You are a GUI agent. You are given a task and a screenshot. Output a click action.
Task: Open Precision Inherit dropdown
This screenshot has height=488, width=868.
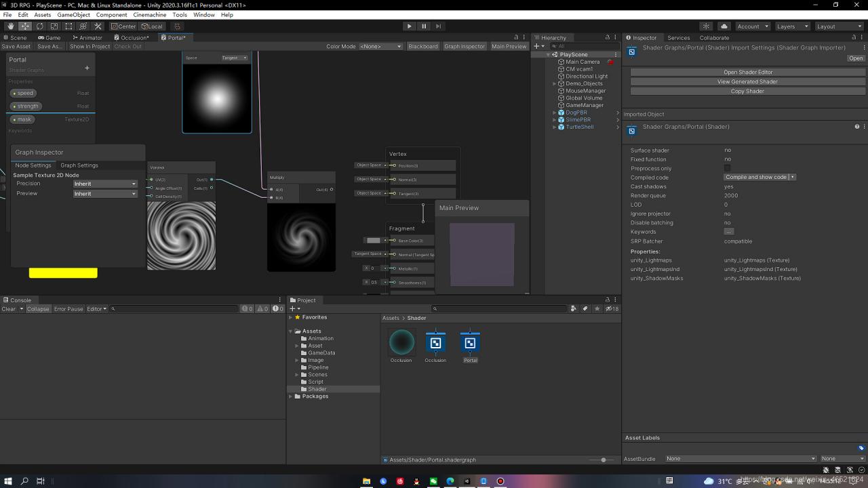[105, 184]
